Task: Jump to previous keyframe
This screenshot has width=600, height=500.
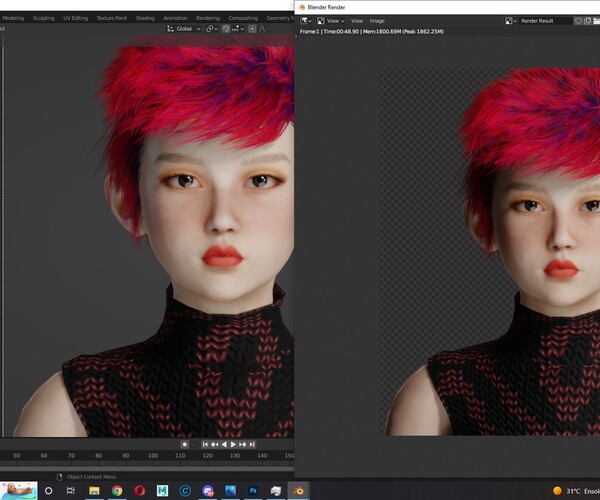Action: [x=215, y=444]
